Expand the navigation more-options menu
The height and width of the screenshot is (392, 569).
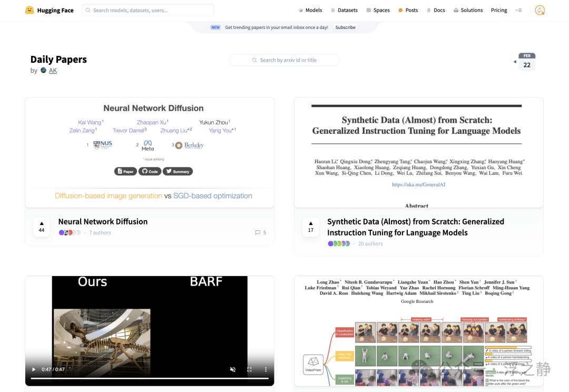coord(518,10)
